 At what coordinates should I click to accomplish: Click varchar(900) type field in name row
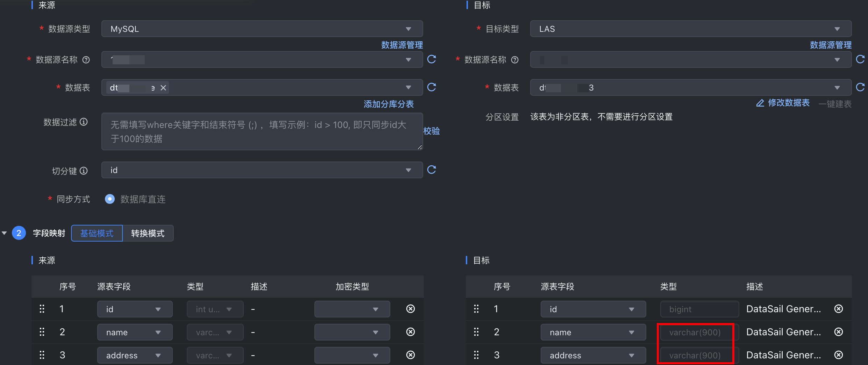click(699, 332)
